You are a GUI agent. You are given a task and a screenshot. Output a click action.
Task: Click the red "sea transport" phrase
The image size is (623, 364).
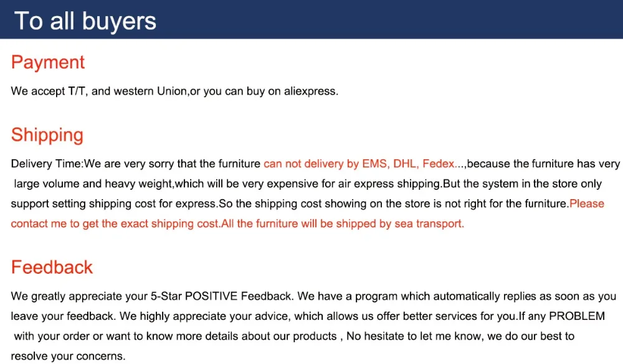[x=429, y=223]
